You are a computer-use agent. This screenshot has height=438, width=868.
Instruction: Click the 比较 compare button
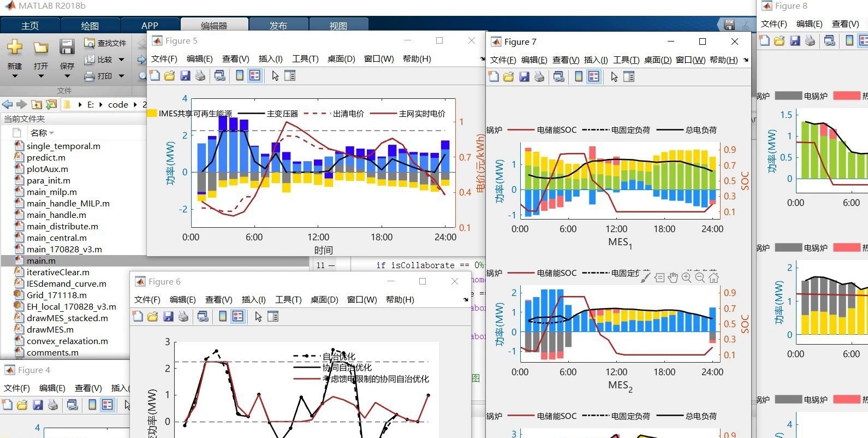[98, 60]
